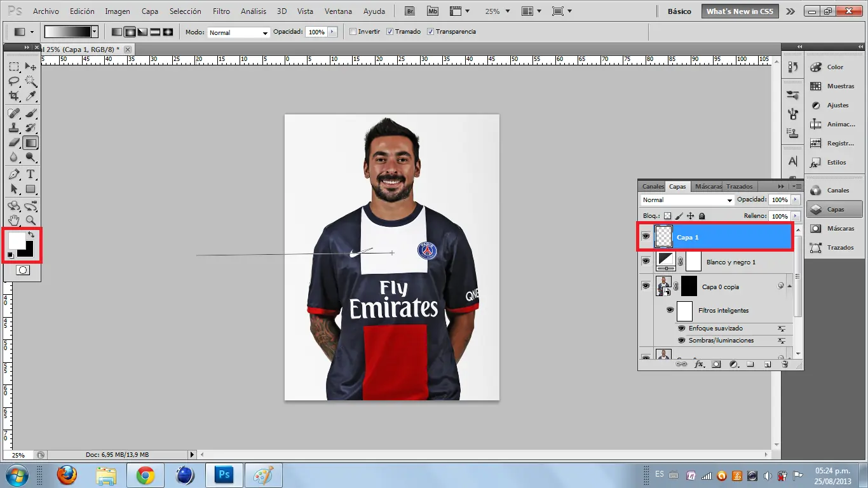Viewport: 868px width, 488px height.
Task: Select the Dodge tool
Action: (31, 157)
